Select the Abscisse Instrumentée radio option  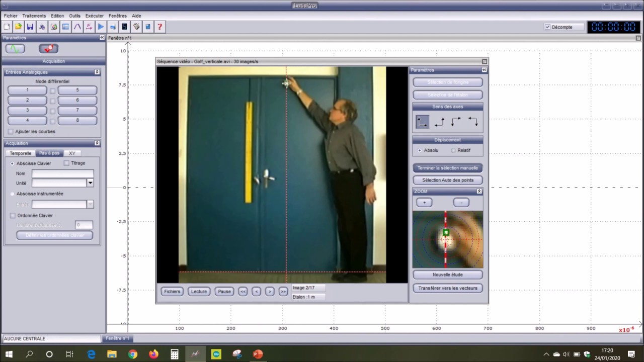point(13,194)
